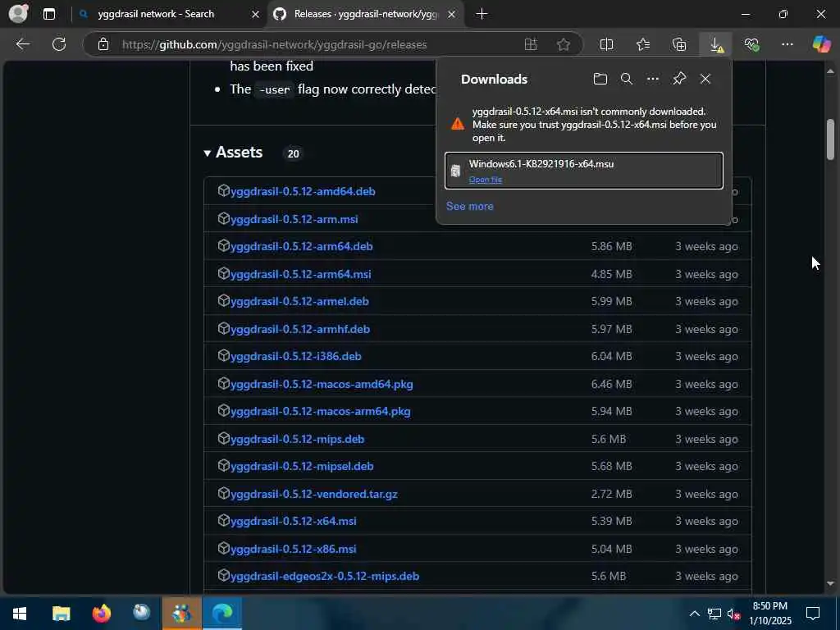The image size is (840, 630).
Task: Open the downloads folder from Downloads panel
Action: (600, 80)
